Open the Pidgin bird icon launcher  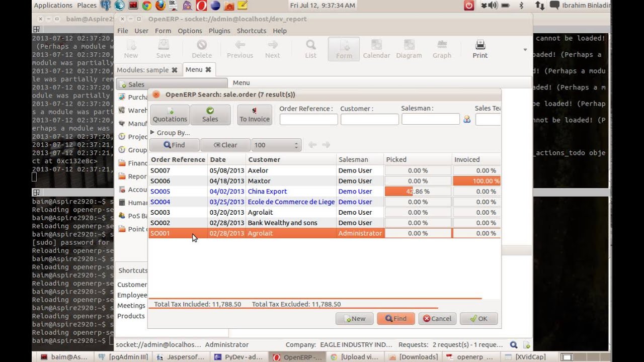pyautogui.click(x=187, y=6)
